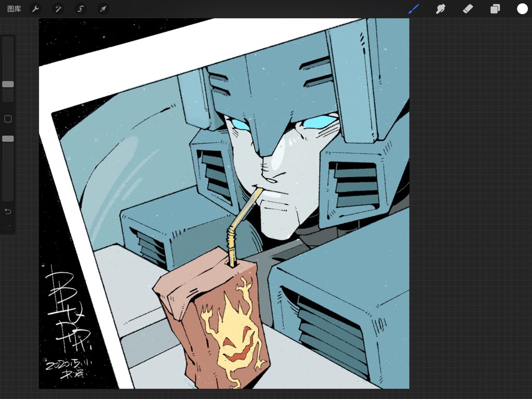This screenshot has height=399, width=532.
Task: Click the brush opacity slider handle
Action: pos(8,139)
